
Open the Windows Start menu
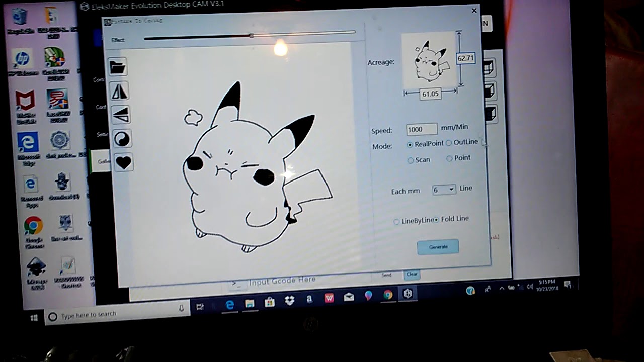(34, 319)
